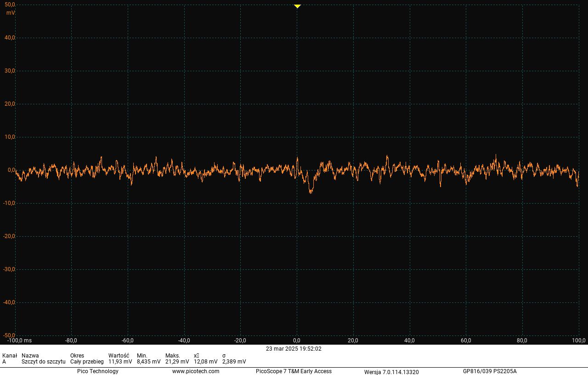The width and height of the screenshot is (588, 375).
Task: Click the Cały przebieg span cell
Action: coord(87,362)
